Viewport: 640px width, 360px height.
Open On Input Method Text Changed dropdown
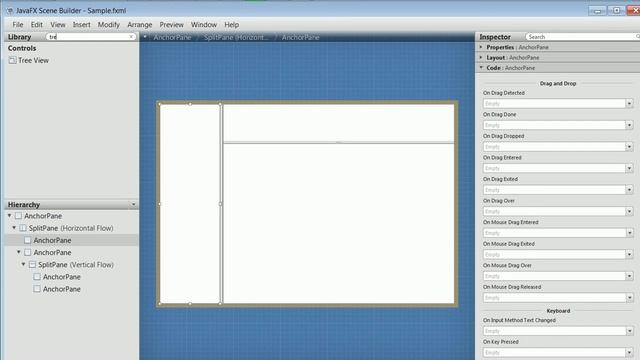tap(629, 331)
